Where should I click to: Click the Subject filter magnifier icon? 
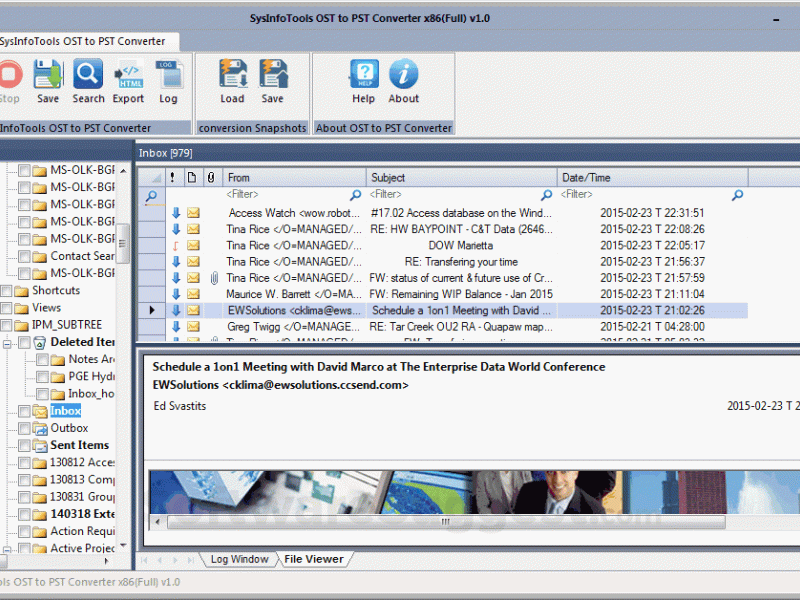[546, 194]
